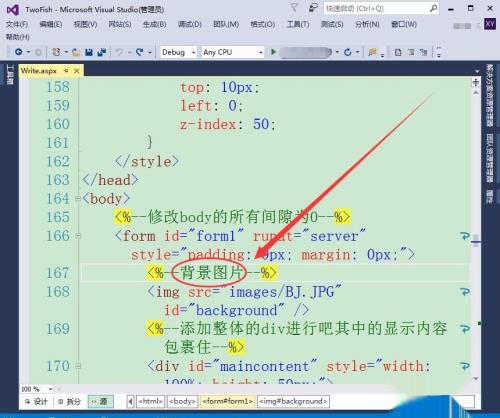Open the 视图(V) menu

[85, 24]
